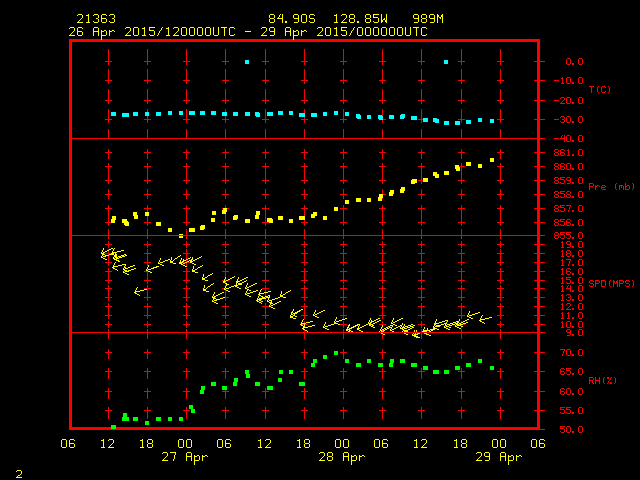This screenshot has height=480, width=640.
Task: Click the pressure axis value 857.0
Action: tap(568, 209)
